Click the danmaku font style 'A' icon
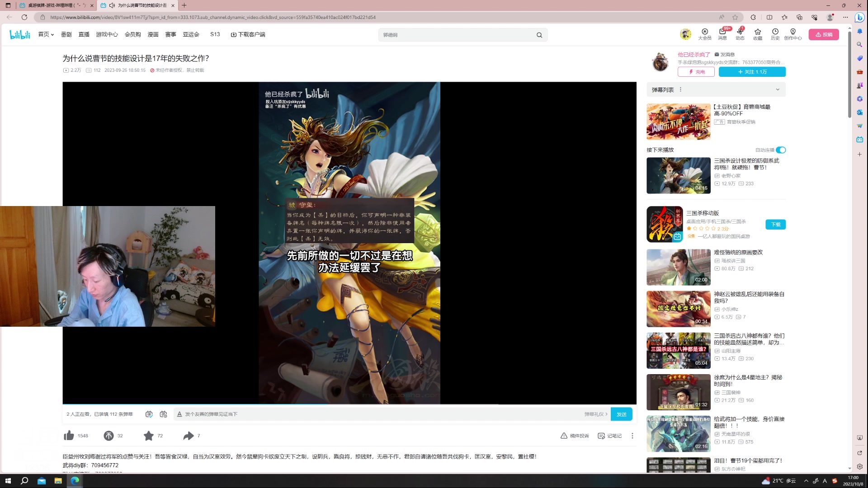Screen dimensions: 868x488 (x=179, y=414)
